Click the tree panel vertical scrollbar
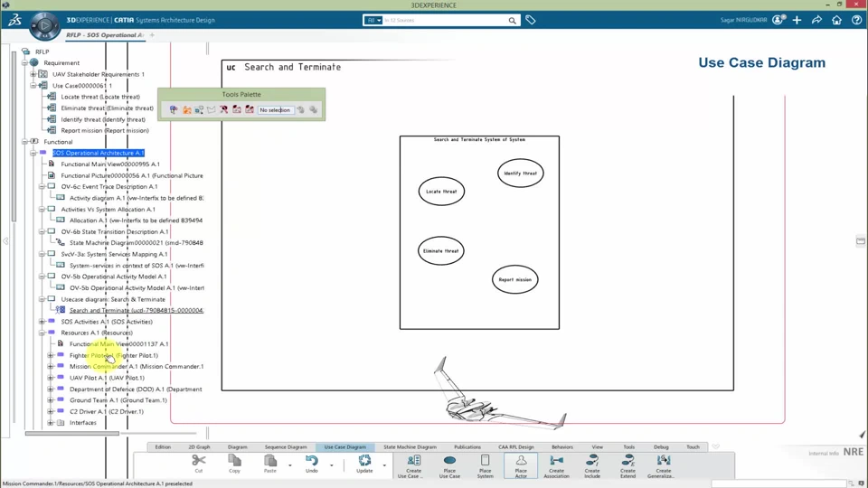Viewport: 868px width, 488px height. pos(14,136)
